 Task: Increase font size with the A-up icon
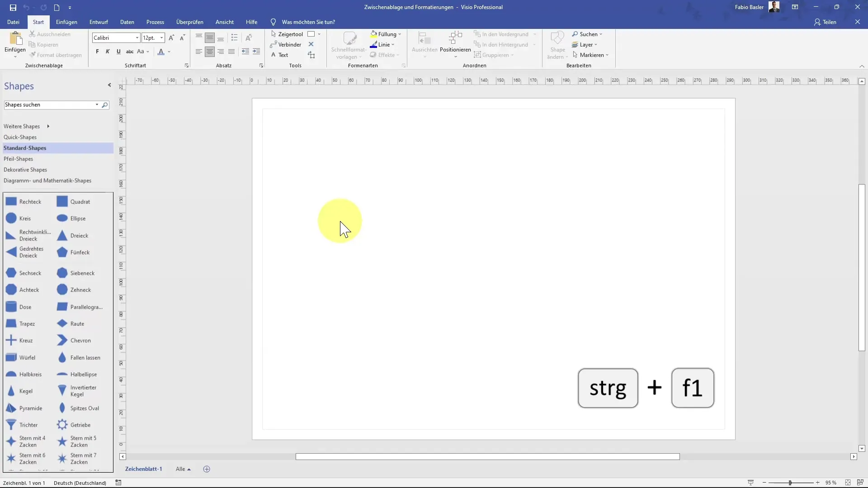pyautogui.click(x=171, y=38)
